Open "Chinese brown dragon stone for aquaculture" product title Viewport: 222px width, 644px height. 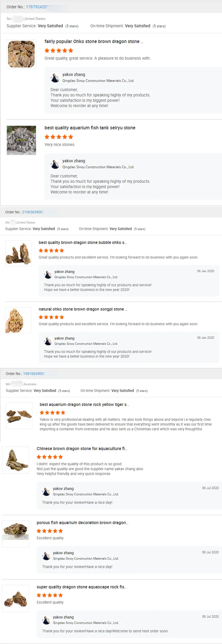click(x=82, y=449)
